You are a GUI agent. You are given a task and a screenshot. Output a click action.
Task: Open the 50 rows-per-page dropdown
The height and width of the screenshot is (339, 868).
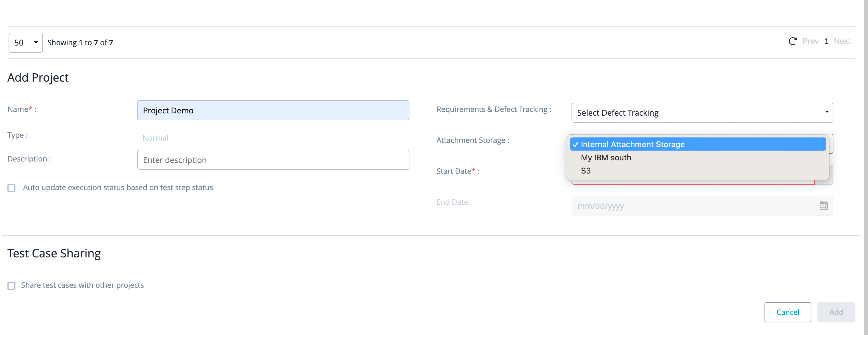tap(26, 42)
